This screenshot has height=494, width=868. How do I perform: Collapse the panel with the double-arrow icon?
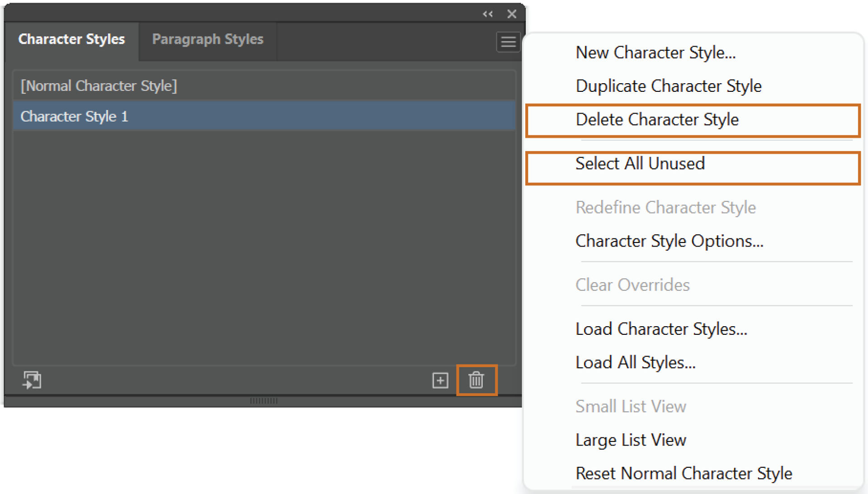(x=487, y=14)
